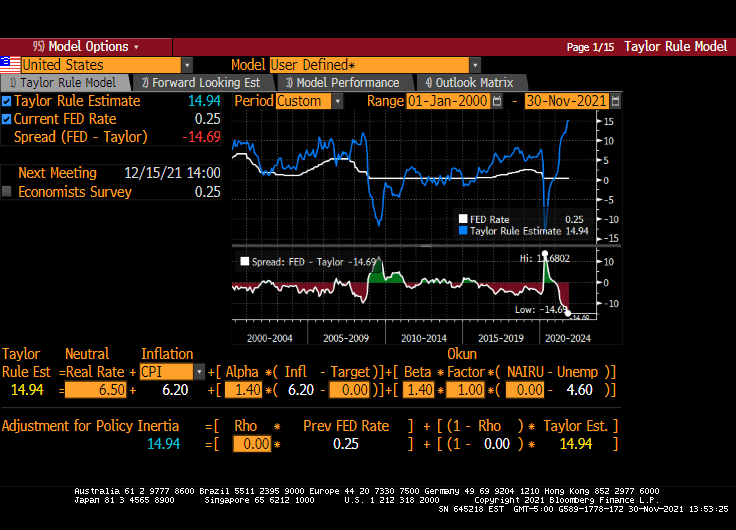The image size is (736, 530).
Task: Go to the Outlook Matrix tab
Action: click(469, 83)
